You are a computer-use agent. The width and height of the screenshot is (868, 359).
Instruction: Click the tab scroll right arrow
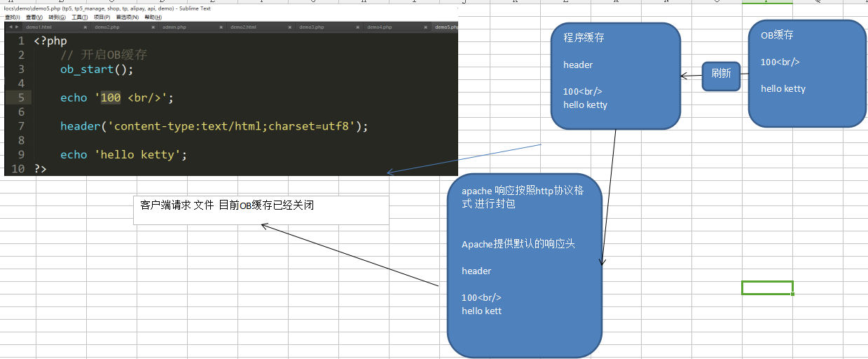click(16, 27)
